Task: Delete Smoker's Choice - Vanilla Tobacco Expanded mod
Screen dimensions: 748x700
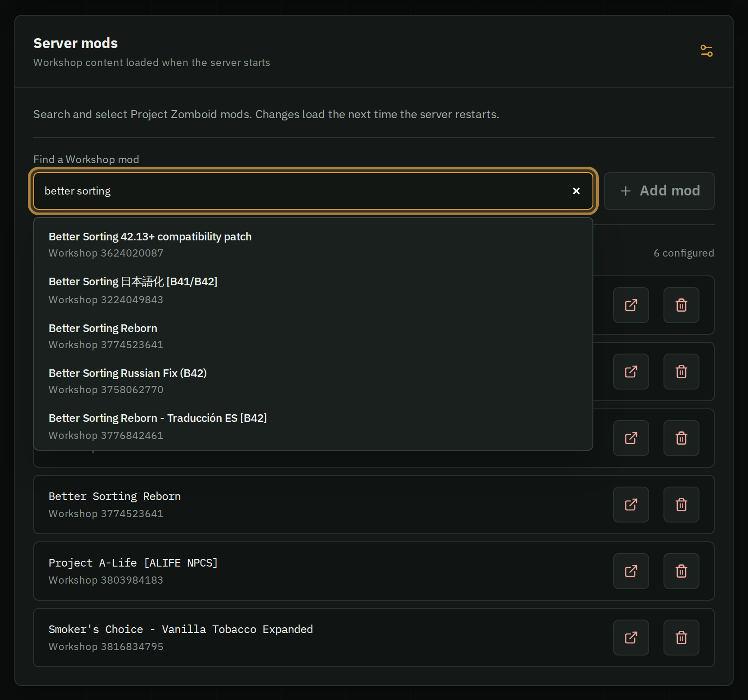Action: coord(681,638)
